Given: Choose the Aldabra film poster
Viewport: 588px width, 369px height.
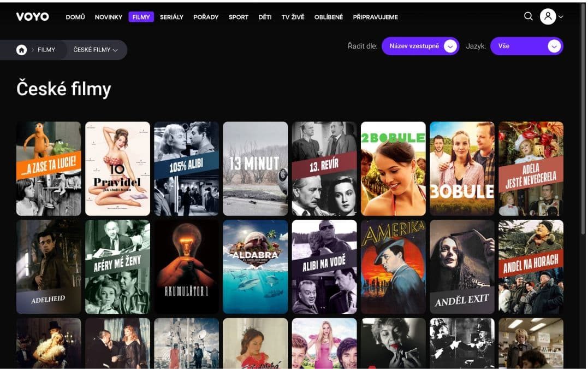Looking at the screenshot, I should (x=256, y=267).
